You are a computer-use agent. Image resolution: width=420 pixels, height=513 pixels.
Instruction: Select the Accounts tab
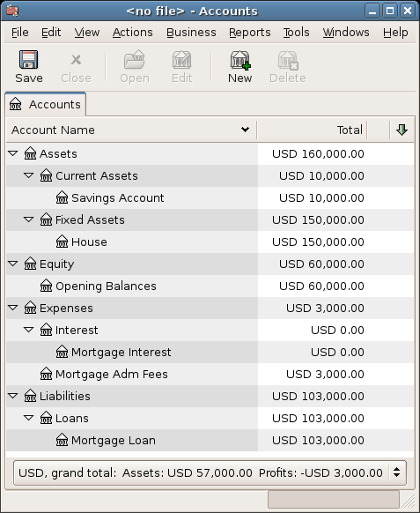click(x=46, y=105)
